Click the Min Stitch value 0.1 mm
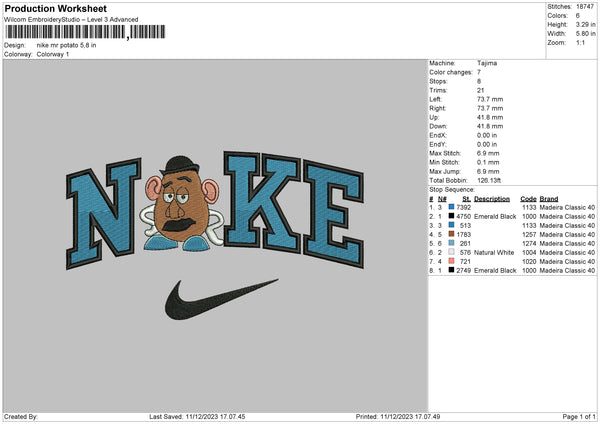This screenshot has width=600, height=424. [488, 162]
